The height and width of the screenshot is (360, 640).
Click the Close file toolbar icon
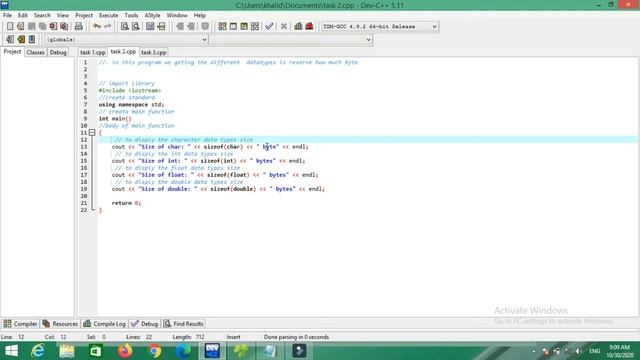(53, 27)
